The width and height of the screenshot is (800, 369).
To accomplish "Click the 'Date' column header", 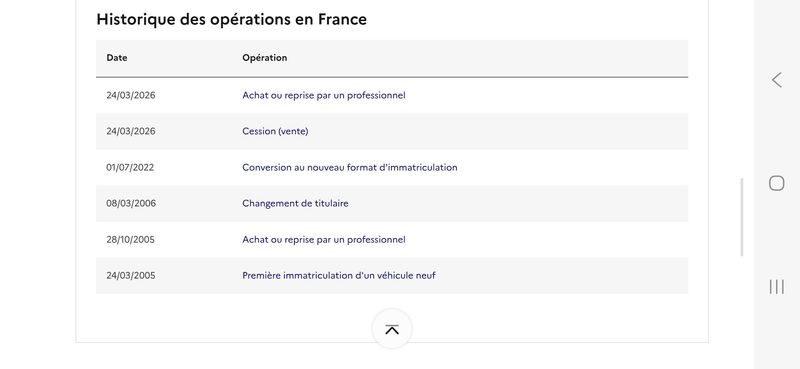I will (117, 58).
